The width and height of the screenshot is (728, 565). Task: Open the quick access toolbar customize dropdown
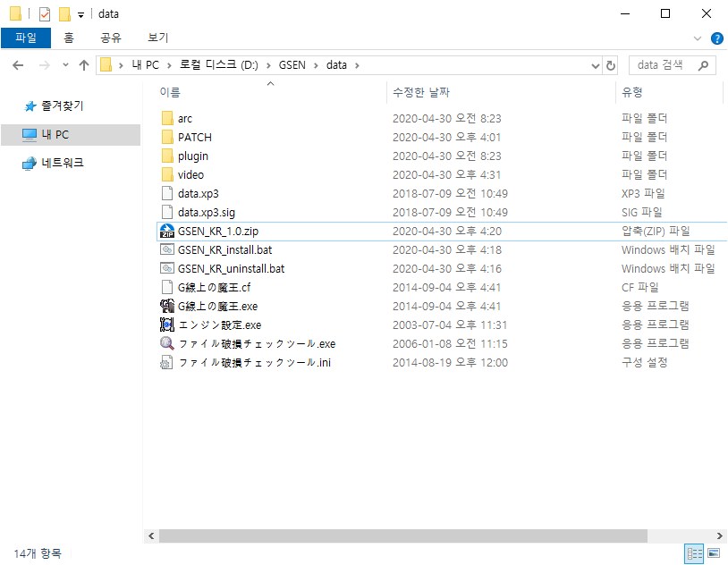tap(80, 15)
